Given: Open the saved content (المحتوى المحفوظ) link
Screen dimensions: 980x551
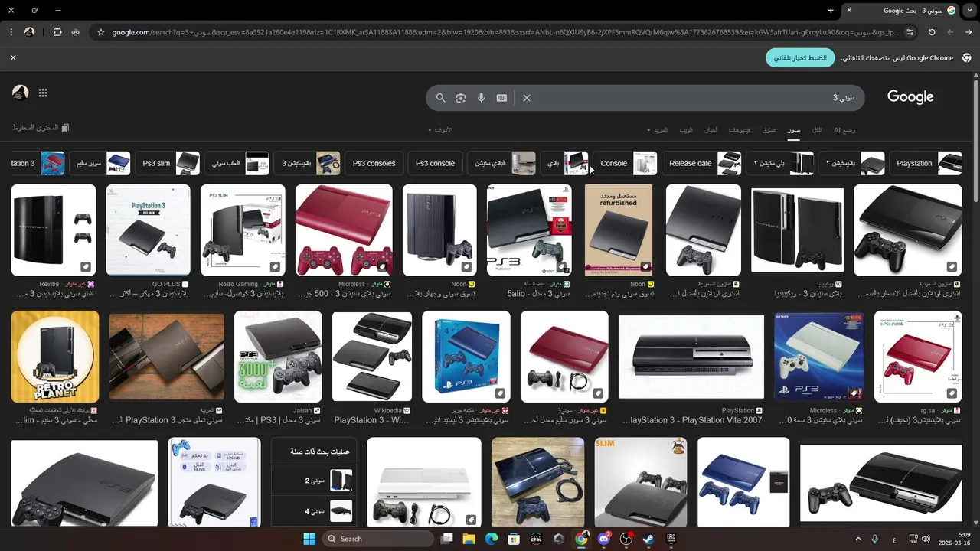Looking at the screenshot, I should (x=41, y=128).
